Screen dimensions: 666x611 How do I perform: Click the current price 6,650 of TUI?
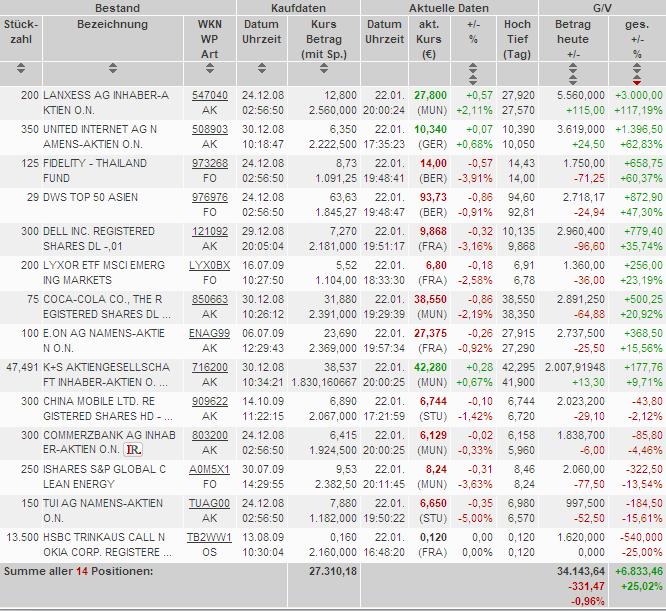433,503
